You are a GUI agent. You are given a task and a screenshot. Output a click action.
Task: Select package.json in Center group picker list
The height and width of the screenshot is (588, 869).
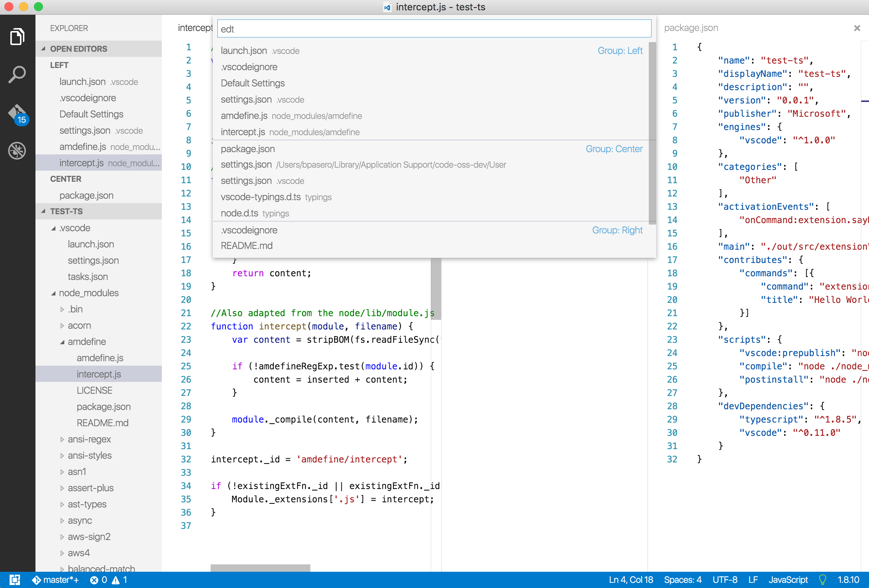pyautogui.click(x=248, y=149)
